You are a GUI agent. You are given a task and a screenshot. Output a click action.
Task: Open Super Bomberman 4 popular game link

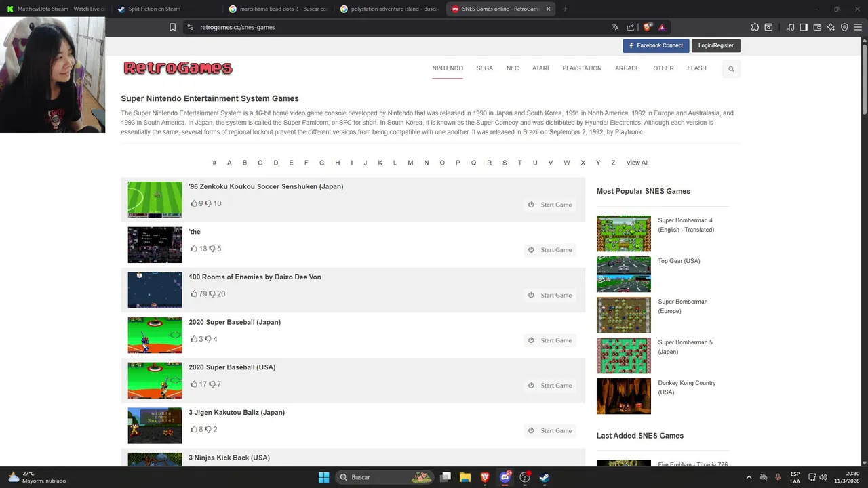[x=686, y=225]
